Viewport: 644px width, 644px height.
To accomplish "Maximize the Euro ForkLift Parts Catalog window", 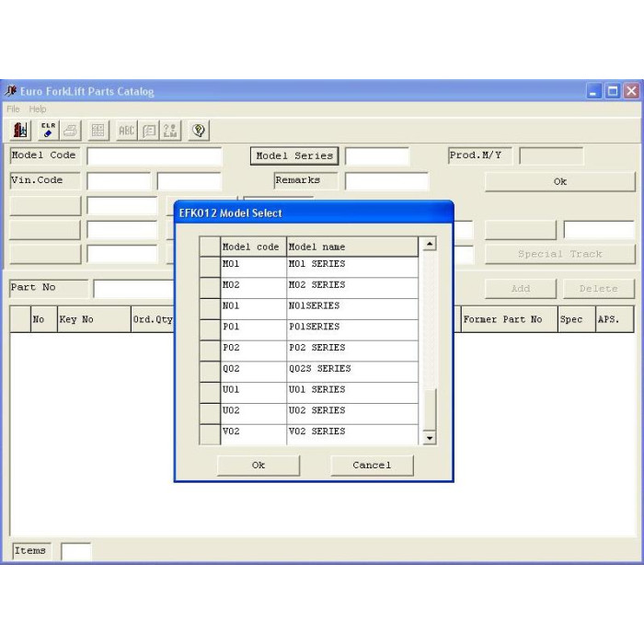I will pos(613,91).
